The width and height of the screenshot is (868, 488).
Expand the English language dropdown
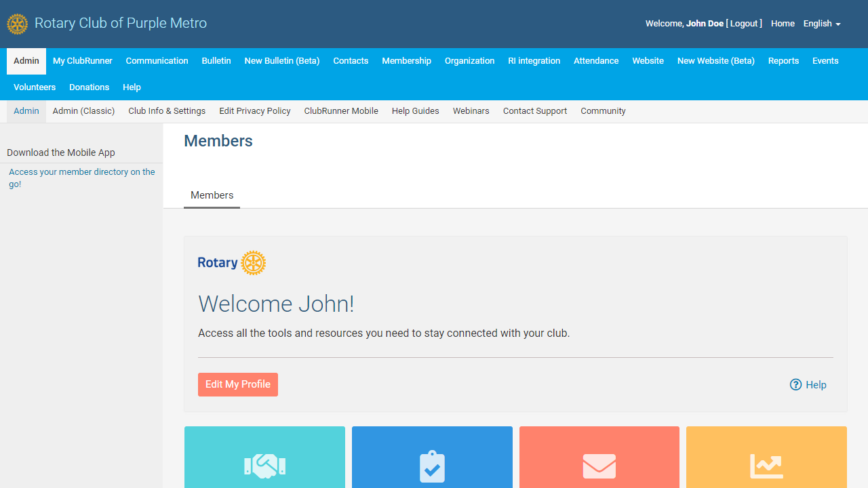pyautogui.click(x=822, y=24)
